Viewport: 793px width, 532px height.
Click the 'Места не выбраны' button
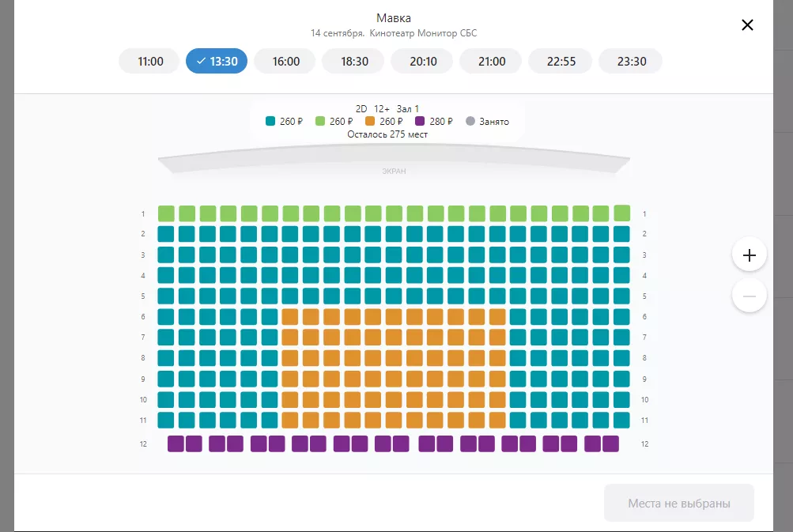point(678,503)
